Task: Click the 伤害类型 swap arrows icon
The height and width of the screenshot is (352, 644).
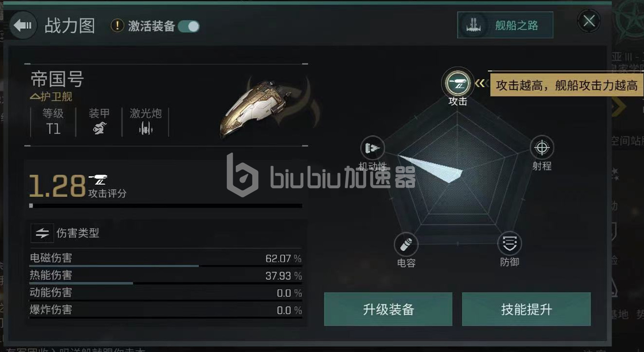Action: point(42,234)
